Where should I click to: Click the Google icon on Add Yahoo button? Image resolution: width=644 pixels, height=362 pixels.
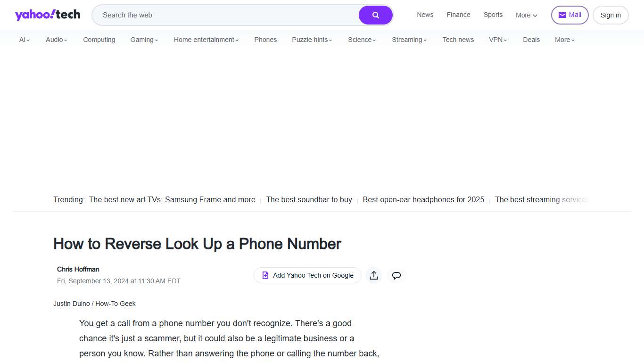(265, 275)
